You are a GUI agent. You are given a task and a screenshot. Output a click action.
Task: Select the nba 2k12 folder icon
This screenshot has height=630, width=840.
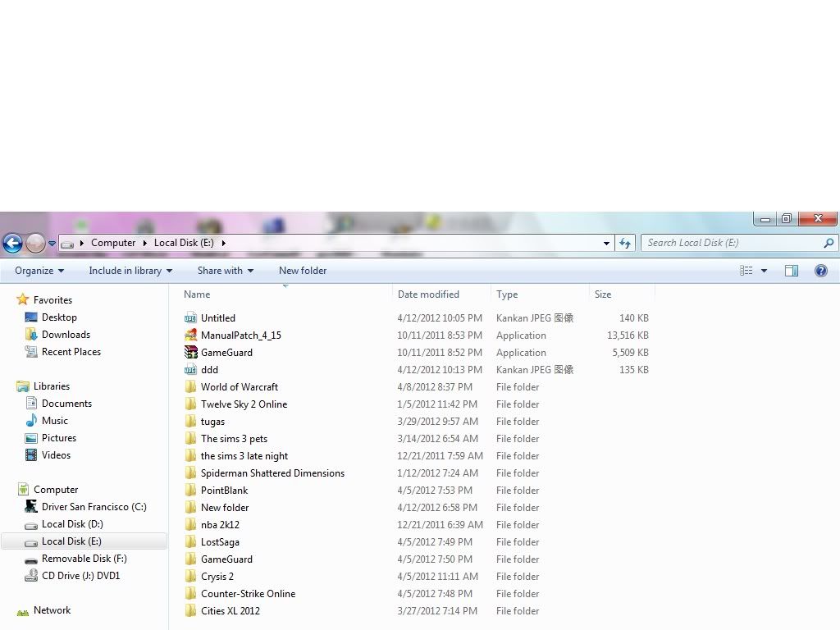[x=190, y=524]
